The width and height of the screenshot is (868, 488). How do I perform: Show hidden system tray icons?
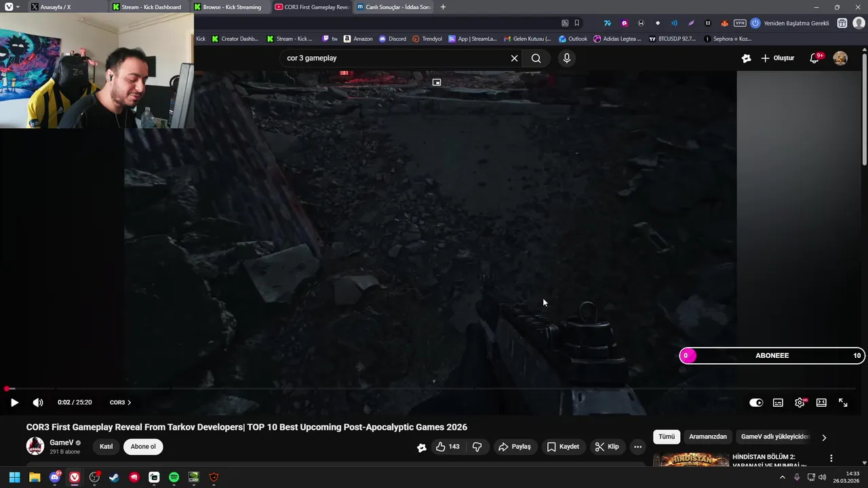pyautogui.click(x=782, y=477)
